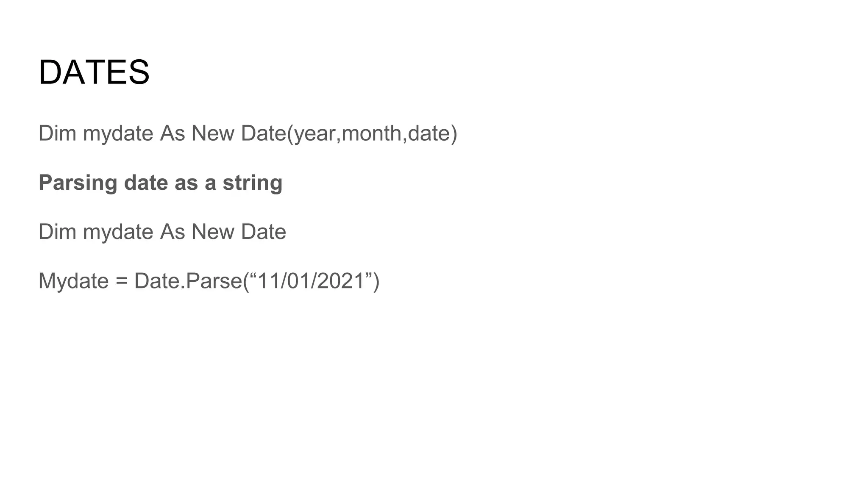Click the line ending with Date(year,month,date)

pos(248,134)
